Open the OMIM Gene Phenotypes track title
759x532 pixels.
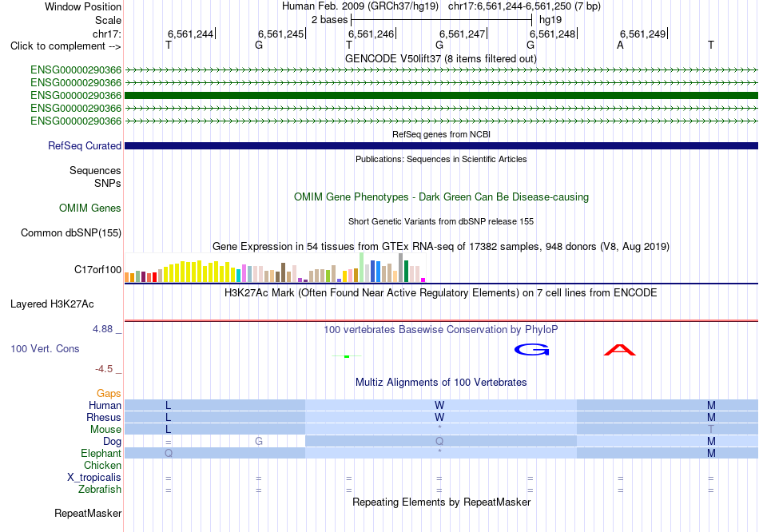pyautogui.click(x=441, y=197)
